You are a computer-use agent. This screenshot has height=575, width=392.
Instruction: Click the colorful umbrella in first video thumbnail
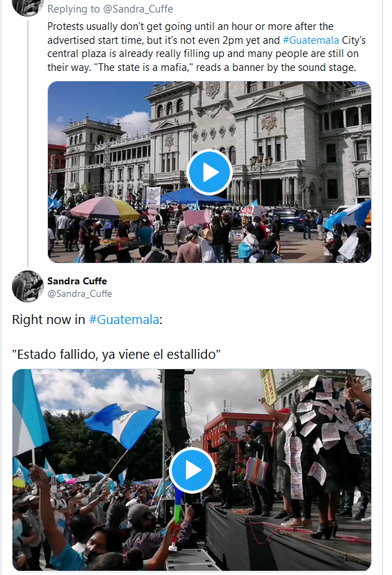coord(105,208)
